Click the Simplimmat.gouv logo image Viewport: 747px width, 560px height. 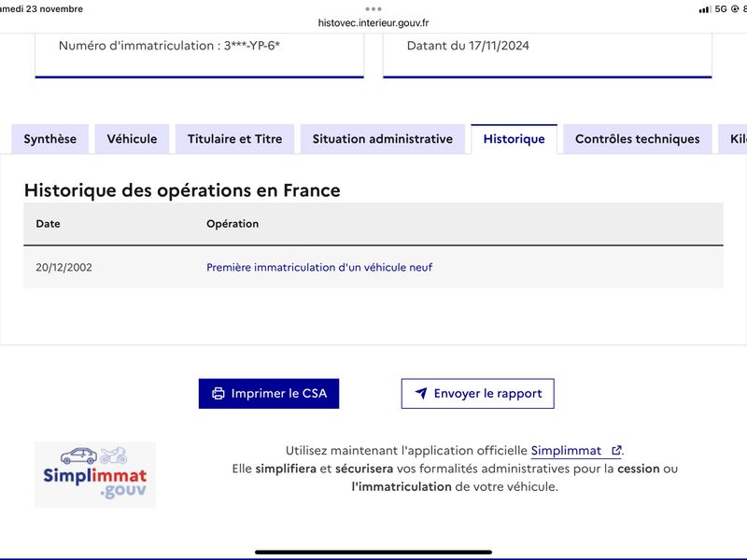coord(95,474)
